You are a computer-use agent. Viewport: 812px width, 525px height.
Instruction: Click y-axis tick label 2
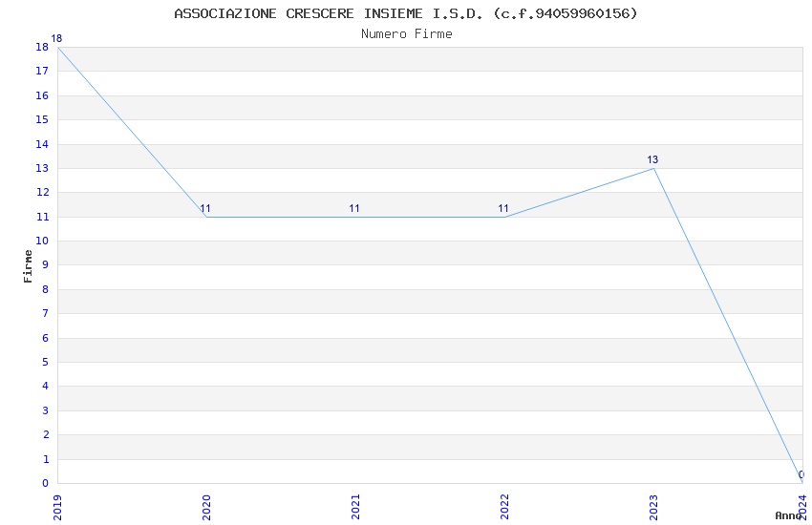45,434
